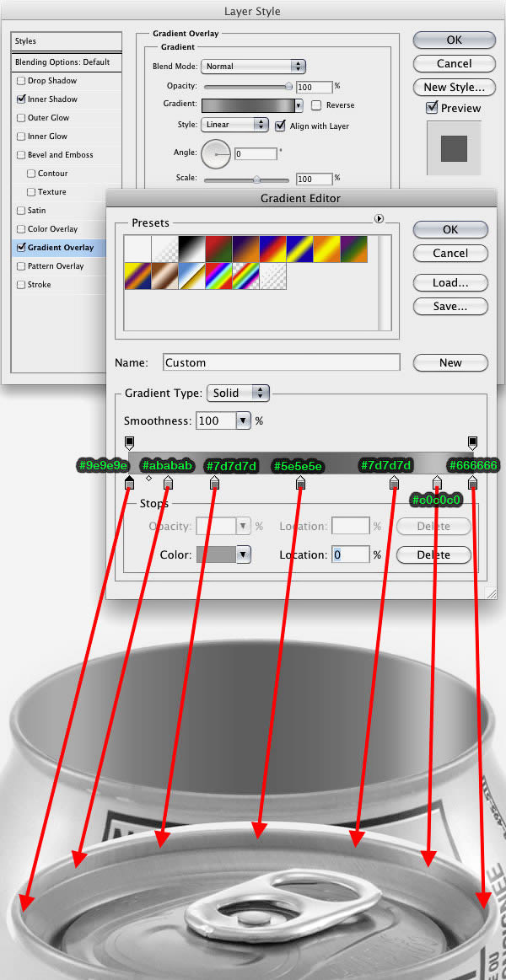The image size is (506, 980).
Task: Pick the Blue, Red, Yellow gradient preset
Action: point(272,249)
